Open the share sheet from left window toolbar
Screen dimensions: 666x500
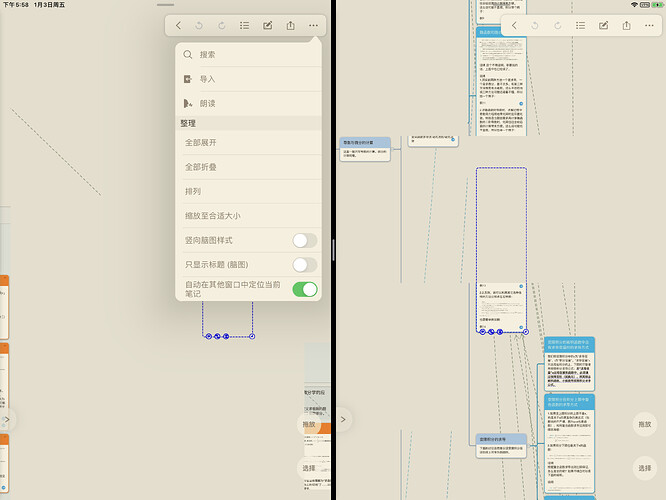click(x=291, y=25)
